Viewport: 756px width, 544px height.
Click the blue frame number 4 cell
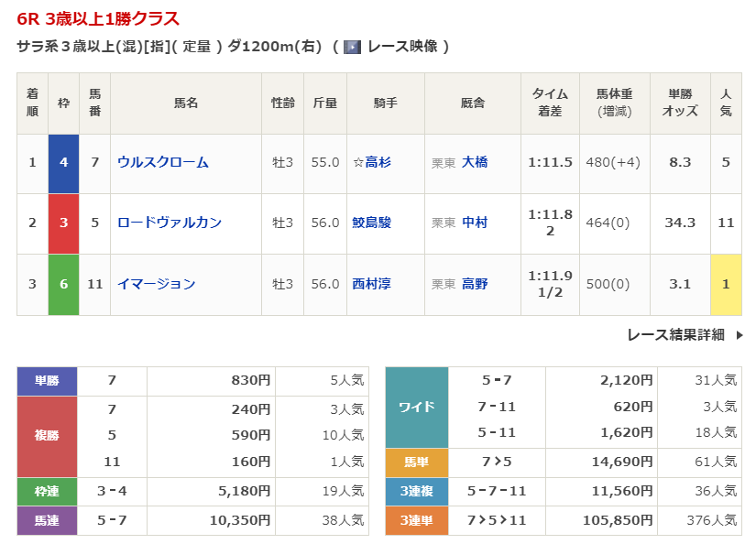63,162
